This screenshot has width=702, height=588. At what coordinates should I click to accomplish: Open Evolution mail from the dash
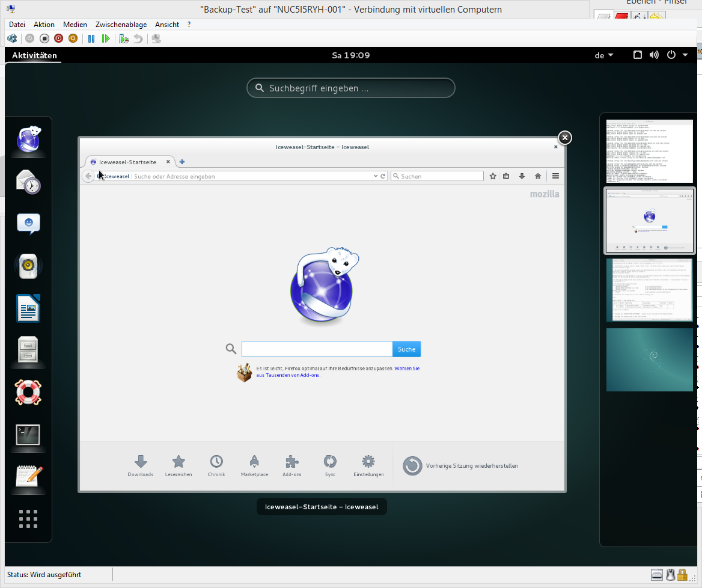(x=28, y=182)
